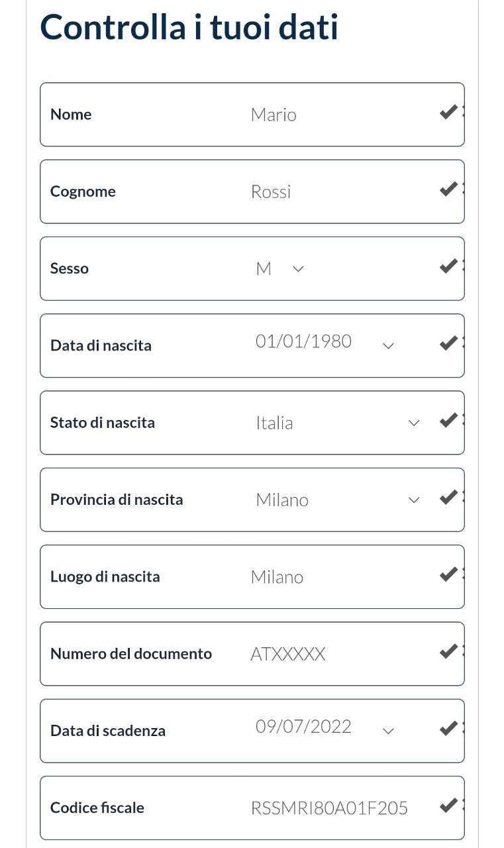This screenshot has width=504, height=848.
Task: Click the Codice fiscale text field
Action: 331,808
